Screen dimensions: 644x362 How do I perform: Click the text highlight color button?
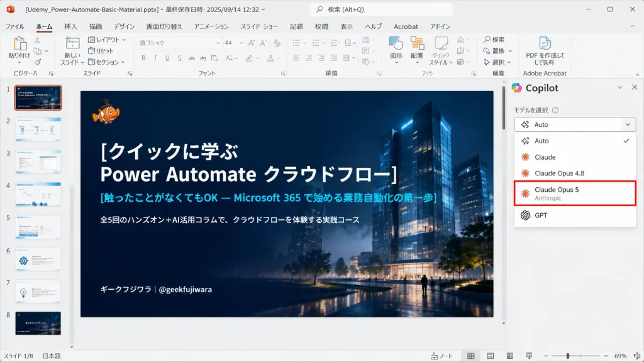(249, 58)
